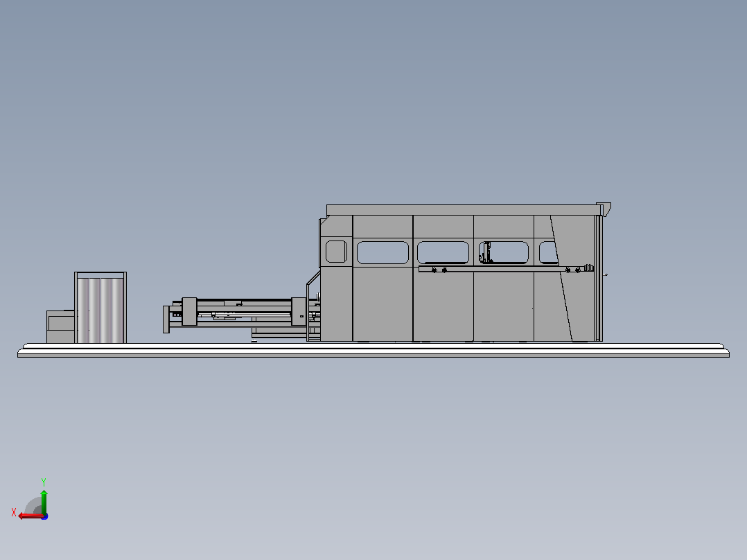This screenshot has height=560, width=747.
Task: Click the slanted door panel of the enclosure
Action: pos(574,279)
